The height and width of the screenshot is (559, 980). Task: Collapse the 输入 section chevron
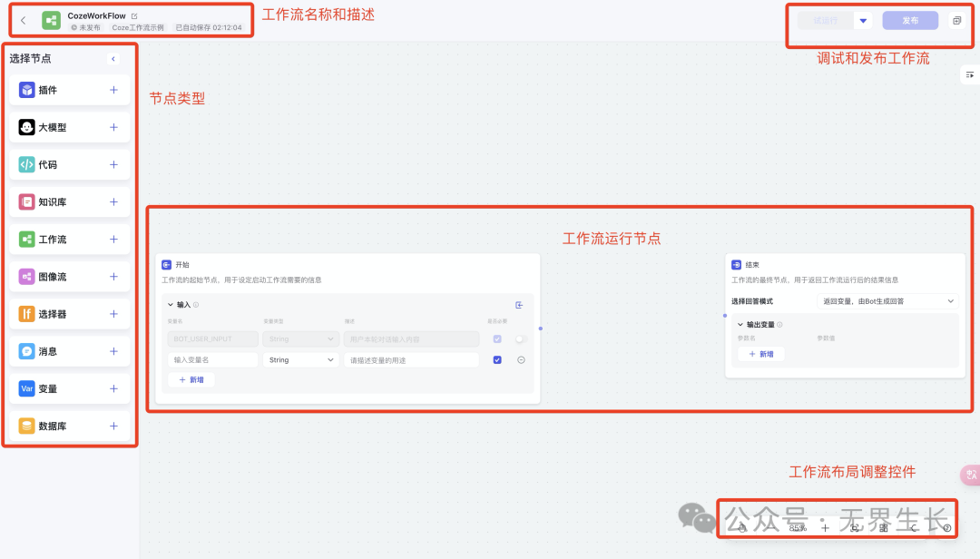tap(171, 305)
